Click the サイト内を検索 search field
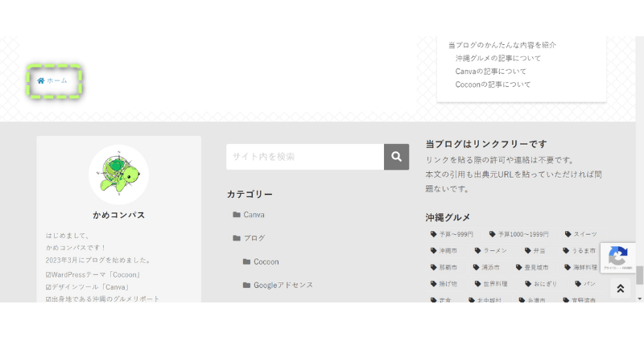 point(305,157)
